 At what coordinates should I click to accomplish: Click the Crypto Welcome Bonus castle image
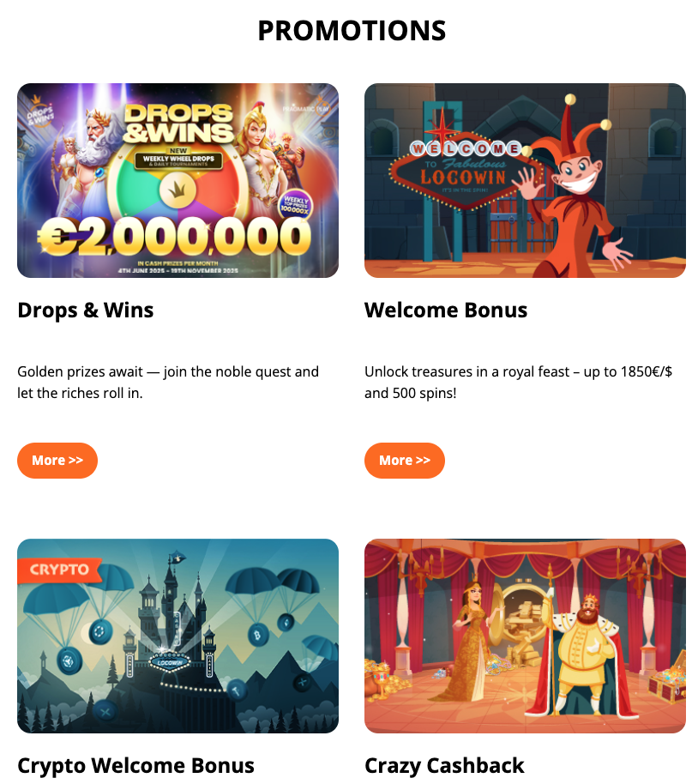(x=178, y=636)
